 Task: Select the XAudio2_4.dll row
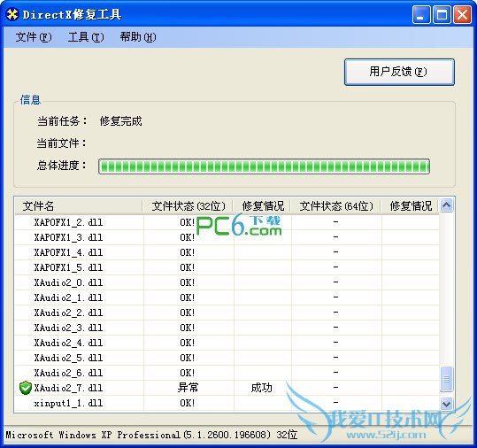(227, 343)
